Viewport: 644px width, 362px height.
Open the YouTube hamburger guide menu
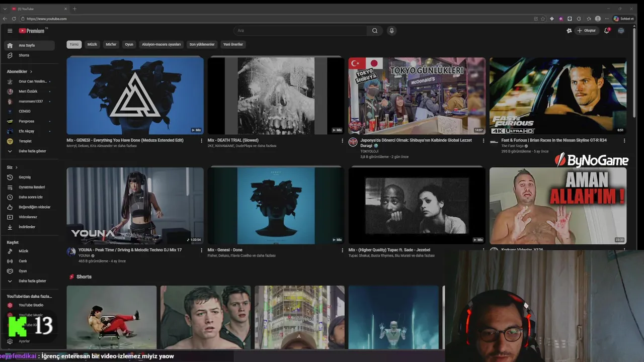[x=10, y=31]
